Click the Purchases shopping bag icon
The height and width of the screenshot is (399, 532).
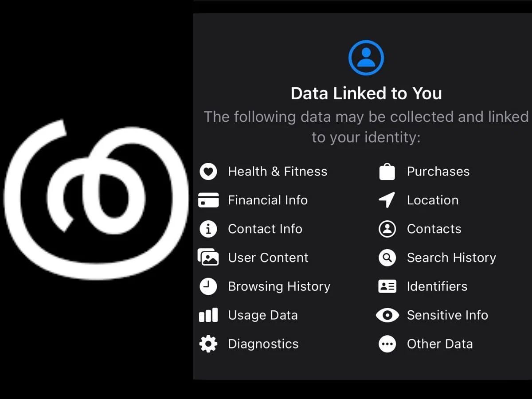[x=387, y=172]
